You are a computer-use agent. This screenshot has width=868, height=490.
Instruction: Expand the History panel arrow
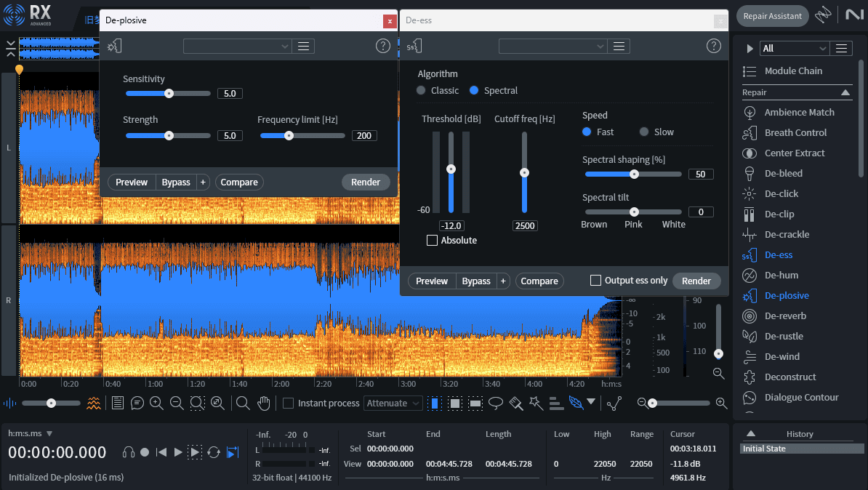point(751,433)
